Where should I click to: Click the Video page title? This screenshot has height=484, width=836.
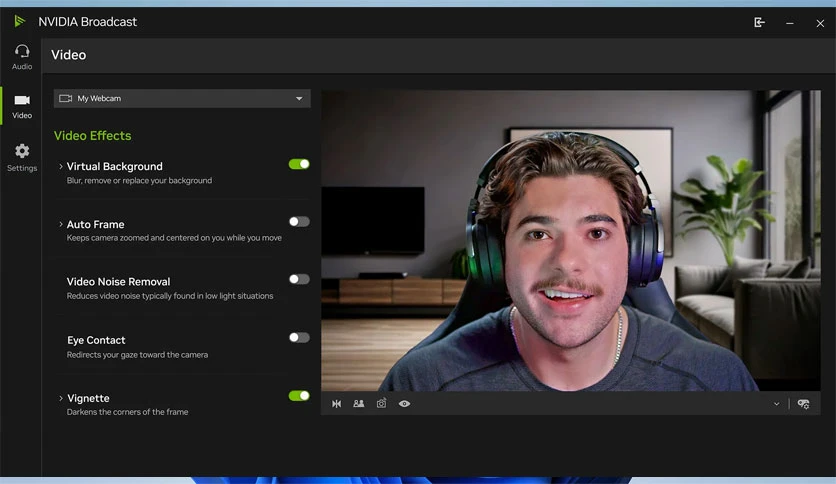tap(68, 55)
